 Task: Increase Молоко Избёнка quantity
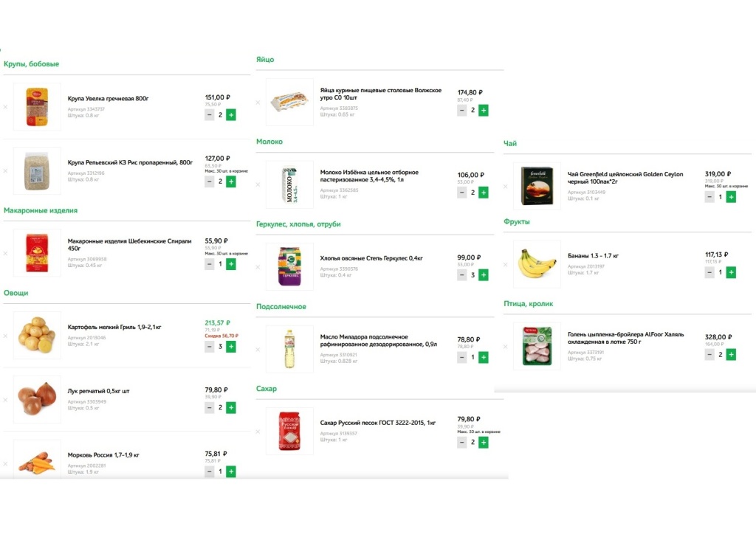(484, 193)
